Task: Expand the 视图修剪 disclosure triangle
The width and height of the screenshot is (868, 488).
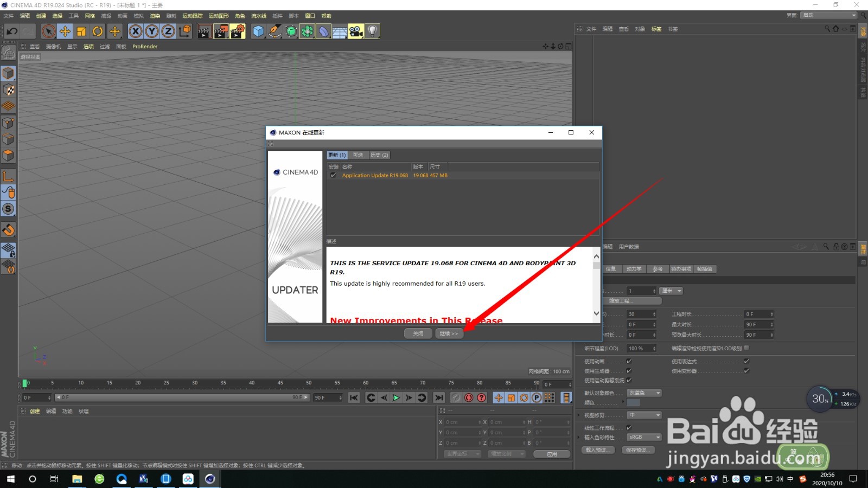Action: pyautogui.click(x=579, y=415)
